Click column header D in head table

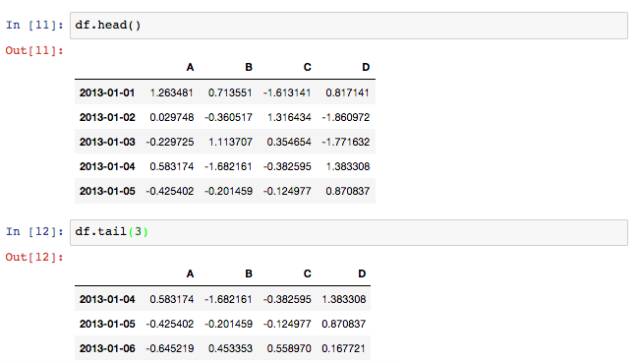[x=366, y=67]
